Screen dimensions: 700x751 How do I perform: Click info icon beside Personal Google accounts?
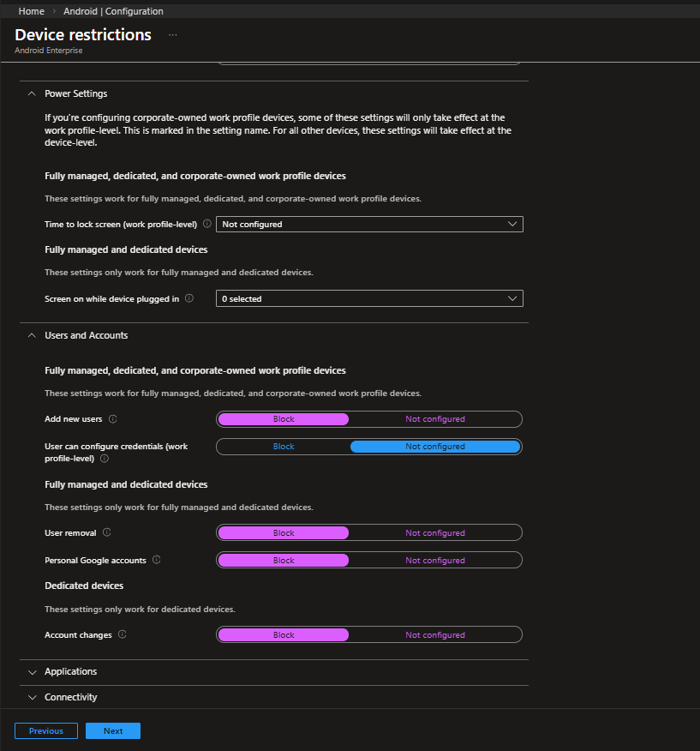[156, 560]
